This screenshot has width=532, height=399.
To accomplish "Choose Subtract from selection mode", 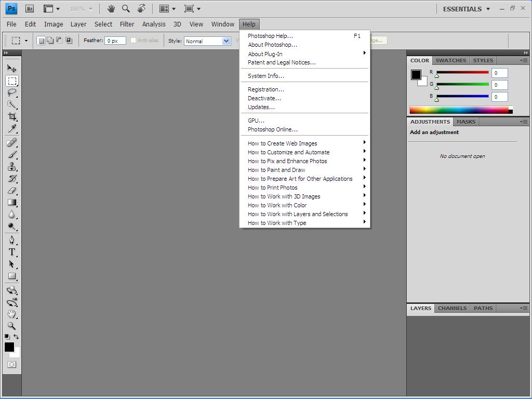I will pyautogui.click(x=59, y=41).
